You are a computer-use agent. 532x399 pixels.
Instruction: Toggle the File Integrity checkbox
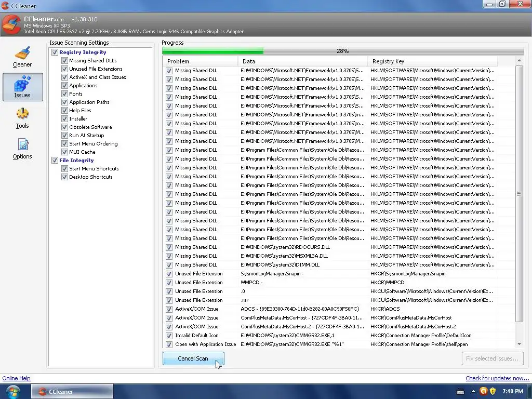click(55, 160)
